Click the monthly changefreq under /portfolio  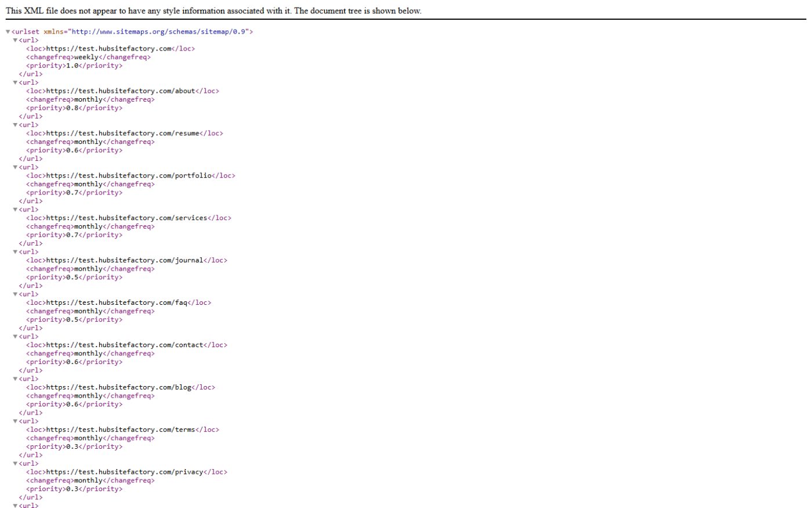(x=89, y=184)
